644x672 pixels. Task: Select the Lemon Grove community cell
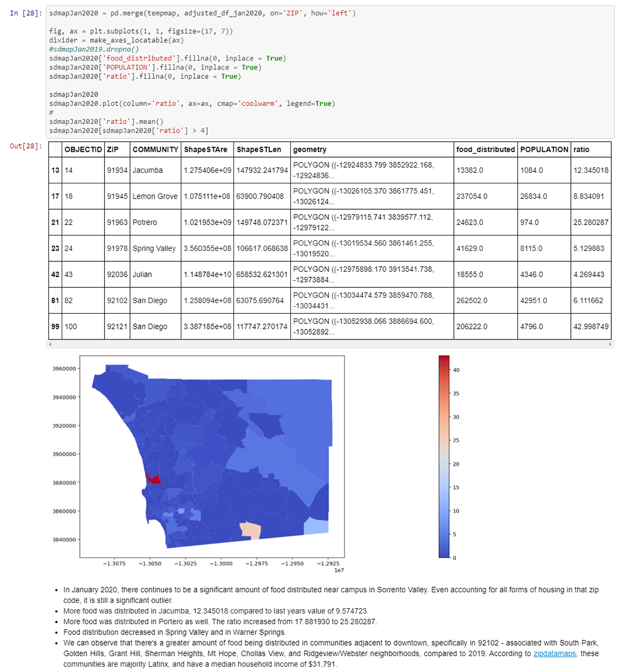155,196
